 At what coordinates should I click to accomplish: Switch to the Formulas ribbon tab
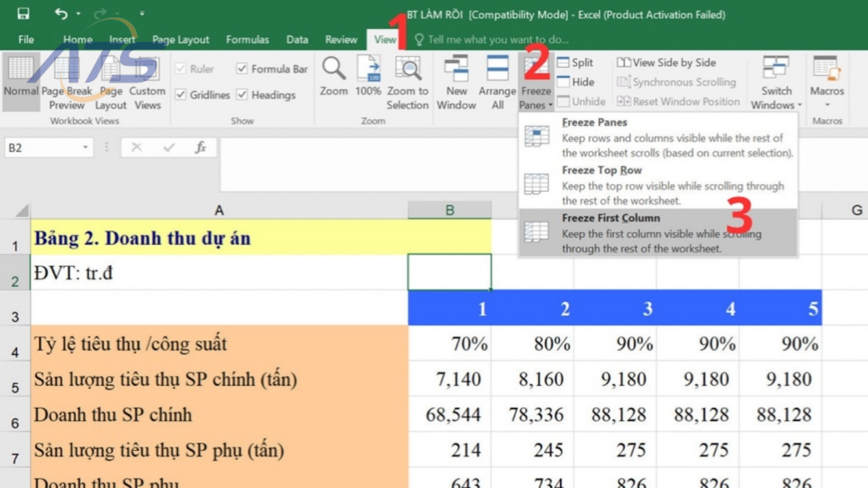pyautogui.click(x=247, y=40)
